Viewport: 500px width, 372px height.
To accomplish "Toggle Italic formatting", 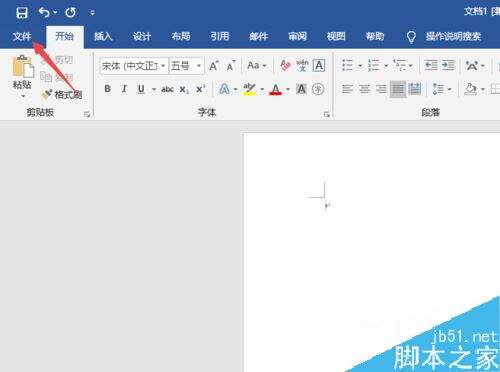I will click(x=124, y=89).
